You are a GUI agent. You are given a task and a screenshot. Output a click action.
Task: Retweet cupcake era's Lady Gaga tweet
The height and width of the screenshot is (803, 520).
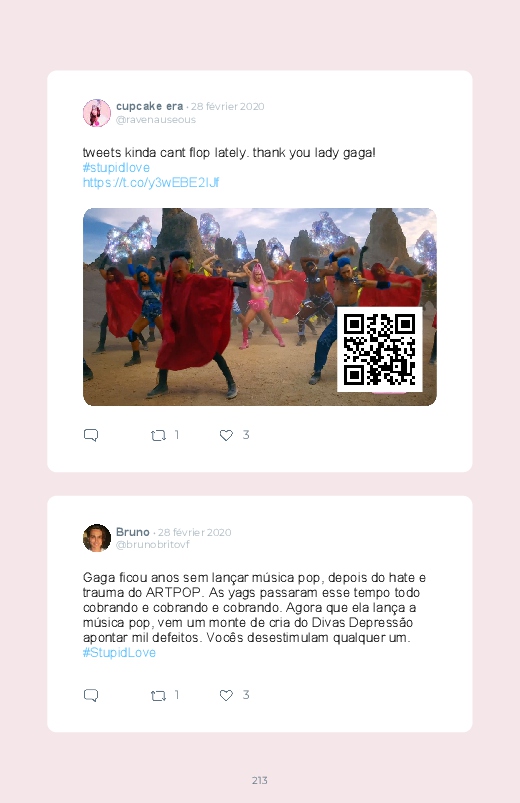pos(158,435)
